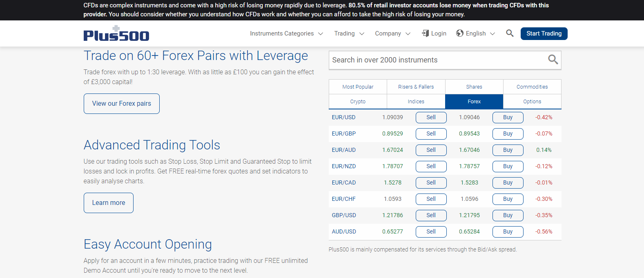Open the EUR/CHF instrument link

click(344, 199)
